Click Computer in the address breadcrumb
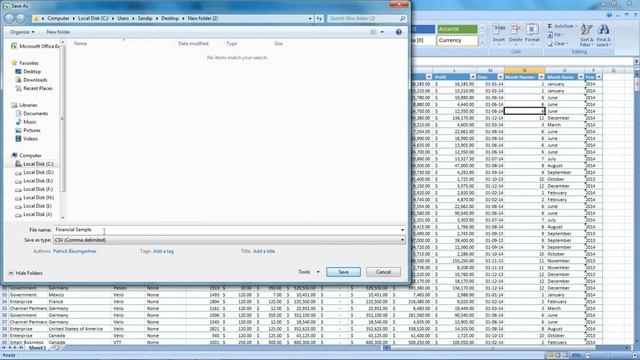The height and width of the screenshot is (360, 640). 58,18
